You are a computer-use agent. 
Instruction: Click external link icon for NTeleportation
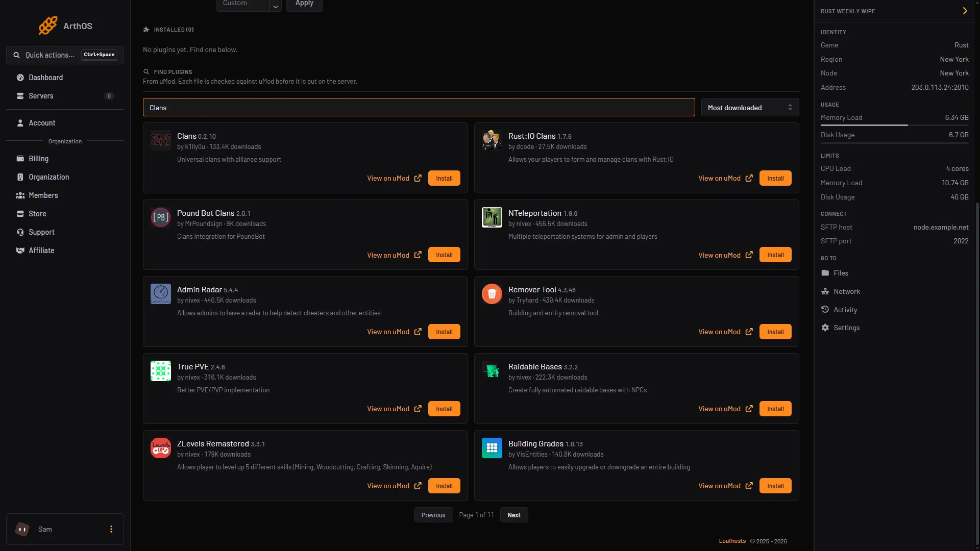(749, 255)
